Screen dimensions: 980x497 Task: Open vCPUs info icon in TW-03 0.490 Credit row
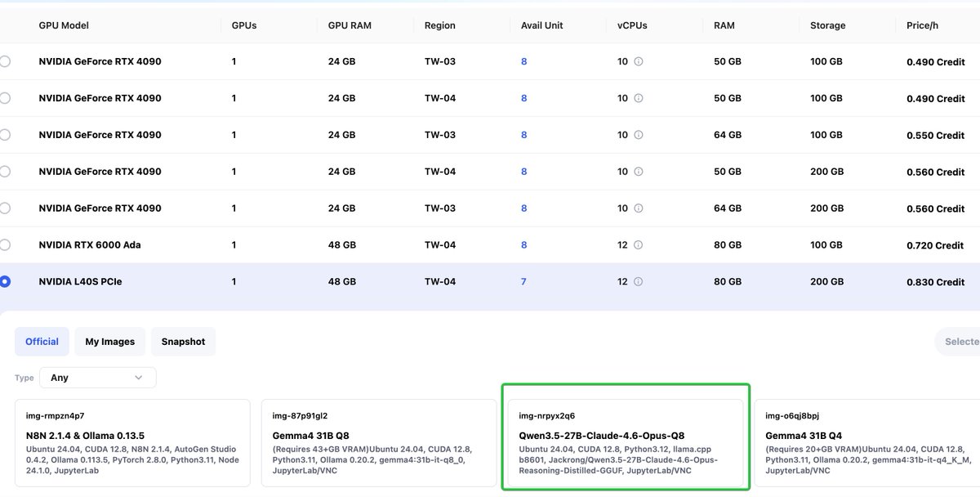click(639, 61)
